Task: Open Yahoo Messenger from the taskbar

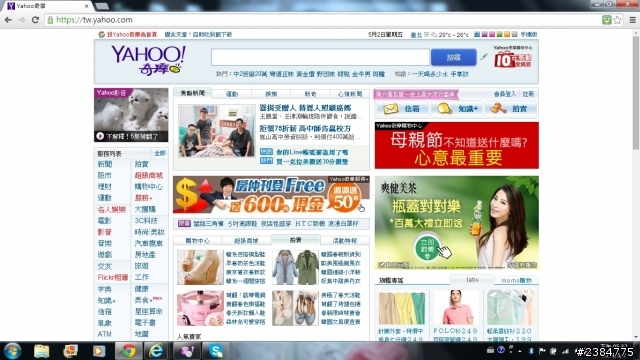Action: [187, 351]
